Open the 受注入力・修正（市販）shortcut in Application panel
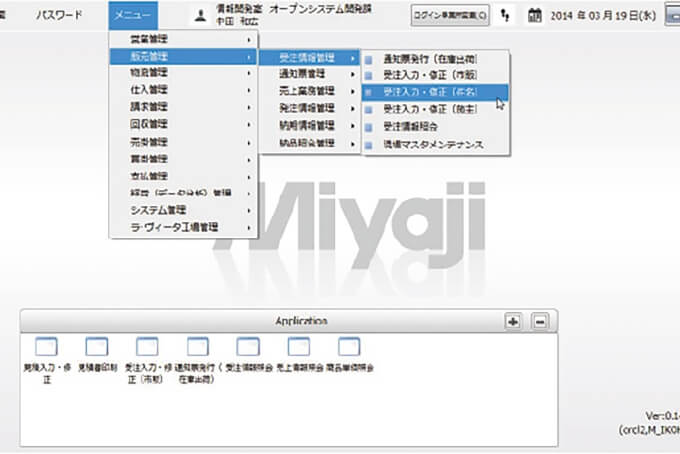Image resolution: width=680 pixels, height=454 pixels. (147, 346)
